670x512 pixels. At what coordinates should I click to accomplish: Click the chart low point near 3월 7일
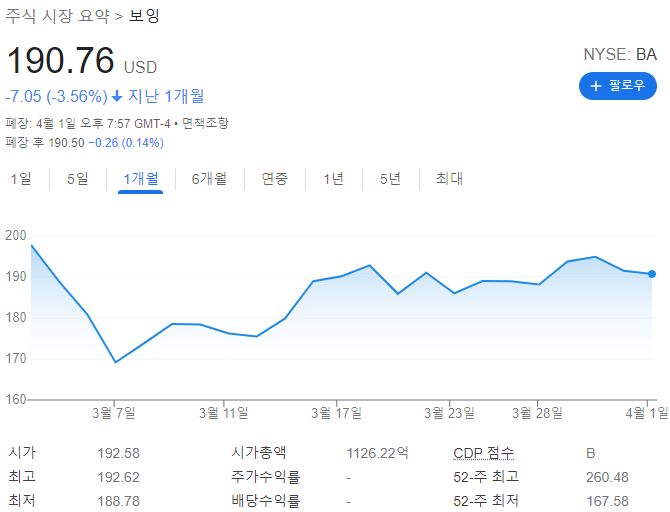point(115,362)
